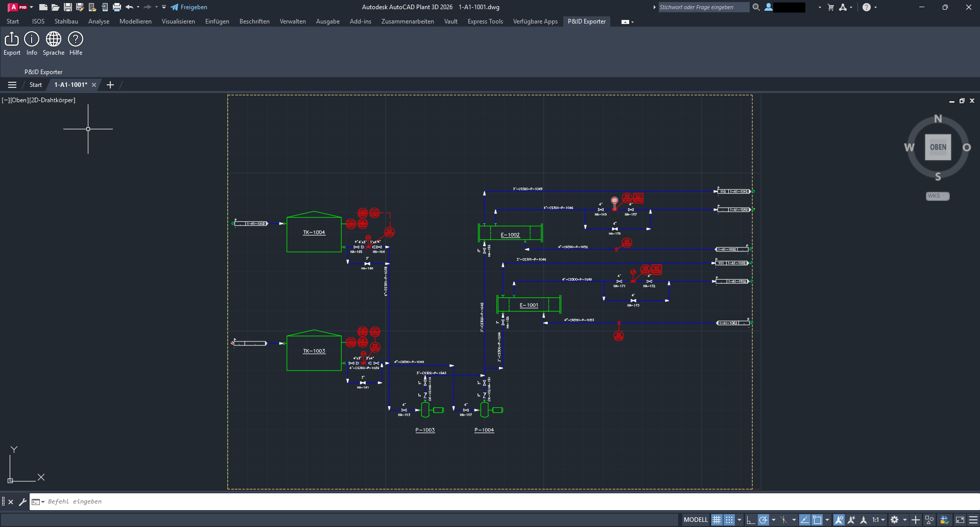Viewport: 980px width, 527px height.
Task: Toggle snap mode in the status bar
Action: (729, 519)
